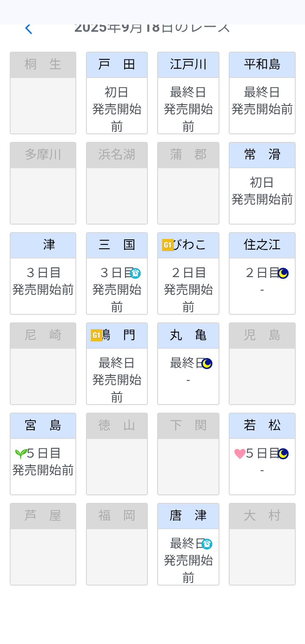Click the pink heart icon in 若松
Screen dimensions: 305x644
coord(240,454)
